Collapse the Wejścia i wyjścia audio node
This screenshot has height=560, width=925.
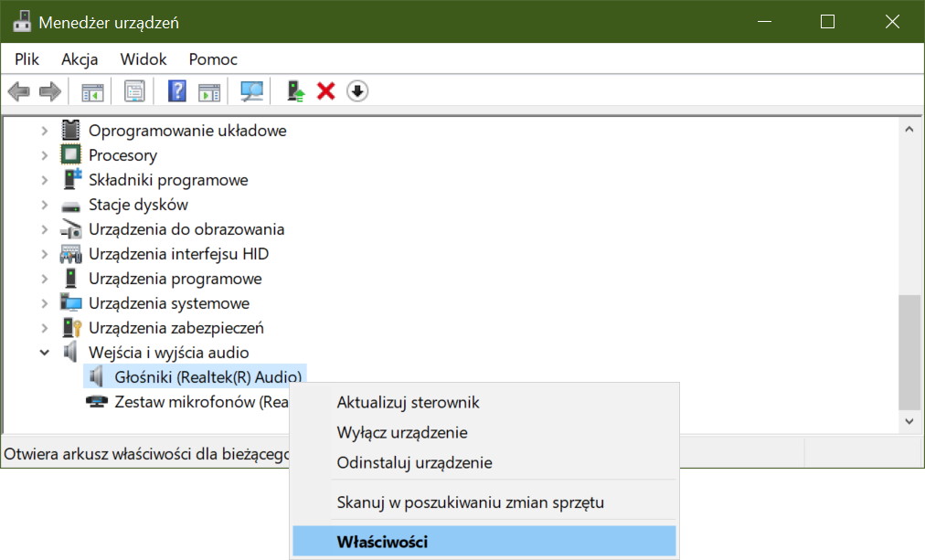[x=44, y=354]
